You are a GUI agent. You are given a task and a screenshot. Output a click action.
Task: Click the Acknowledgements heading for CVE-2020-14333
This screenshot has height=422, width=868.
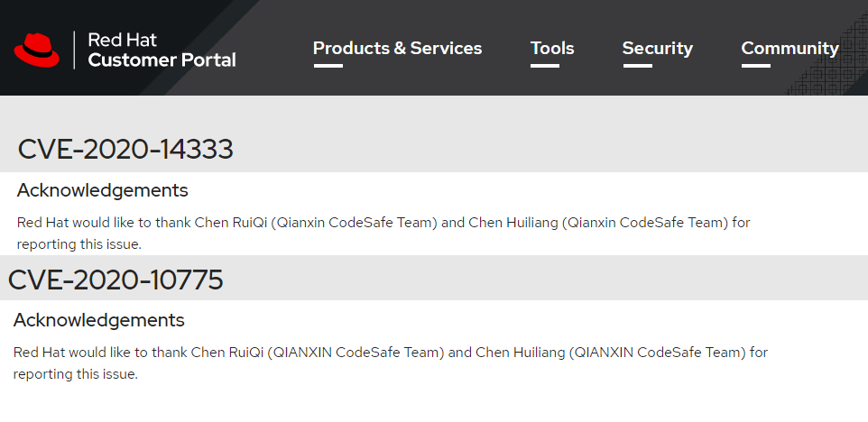pos(103,190)
